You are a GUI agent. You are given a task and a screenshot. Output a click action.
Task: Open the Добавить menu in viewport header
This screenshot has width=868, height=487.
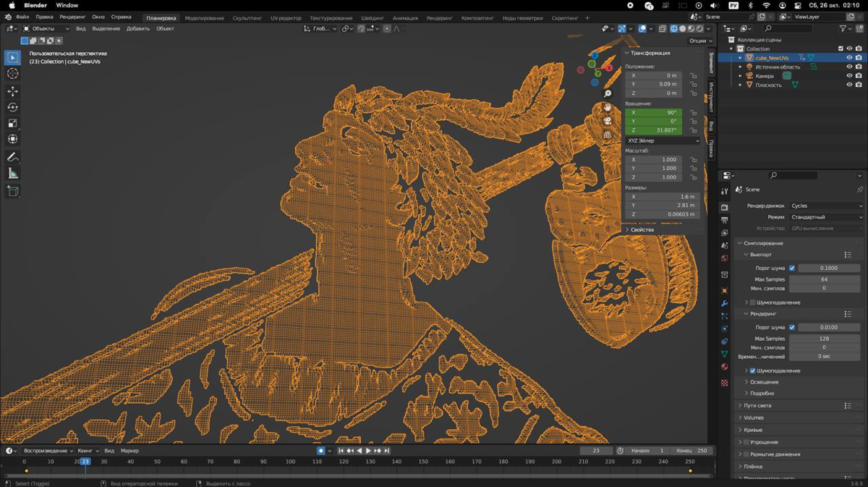pyautogui.click(x=138, y=29)
